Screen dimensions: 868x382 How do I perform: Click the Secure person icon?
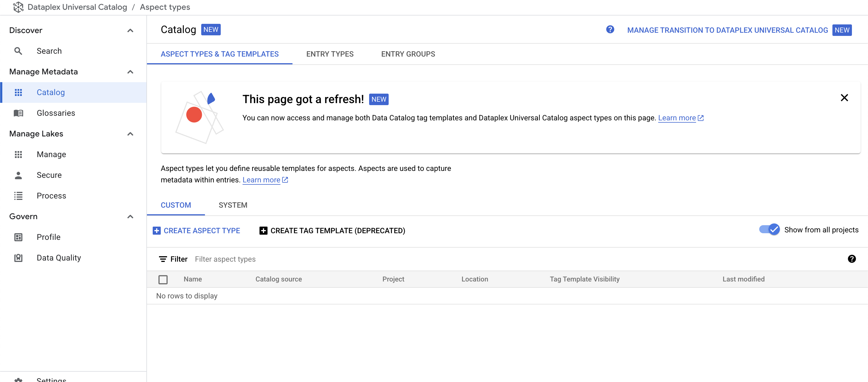pos(18,175)
